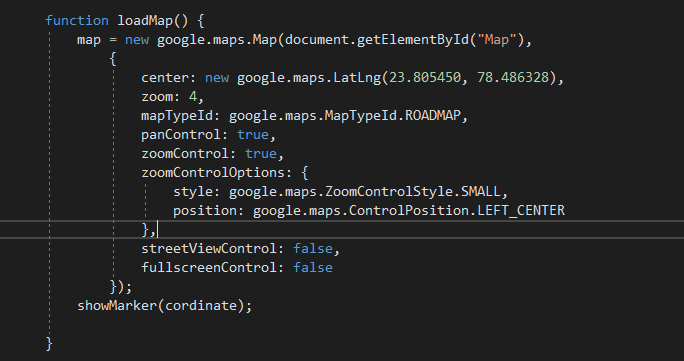Click the 'cordinate' argument

pyautogui.click(x=201, y=305)
